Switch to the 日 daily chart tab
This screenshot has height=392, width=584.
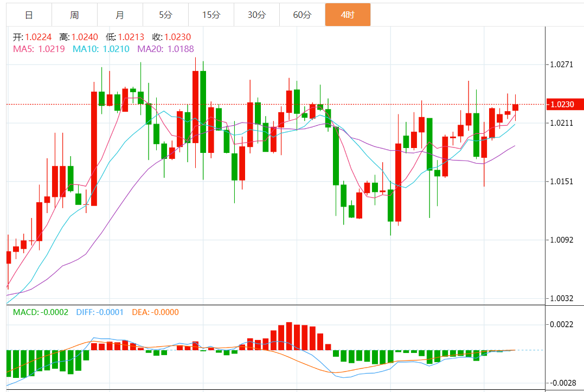[x=29, y=15]
